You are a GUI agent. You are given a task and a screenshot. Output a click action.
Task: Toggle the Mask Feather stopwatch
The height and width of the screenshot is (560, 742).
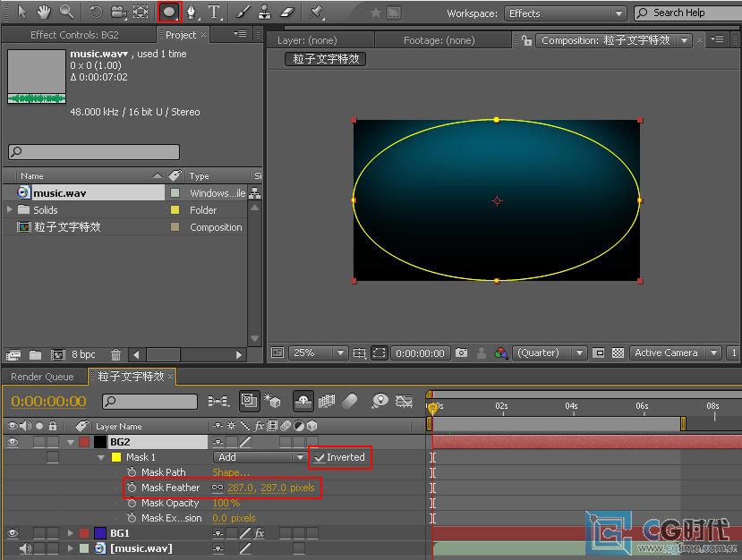pos(132,488)
